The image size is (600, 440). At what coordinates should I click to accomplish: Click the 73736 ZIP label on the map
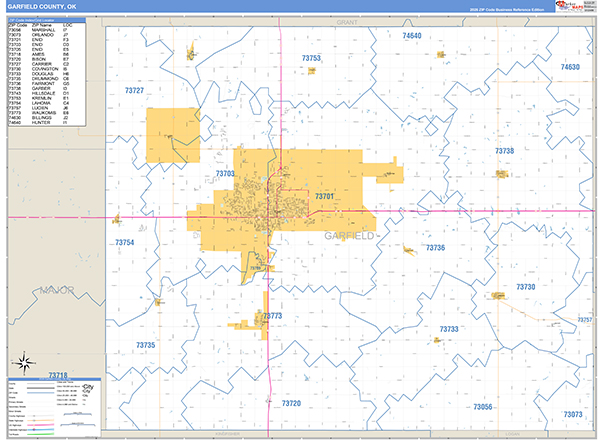[x=435, y=248]
